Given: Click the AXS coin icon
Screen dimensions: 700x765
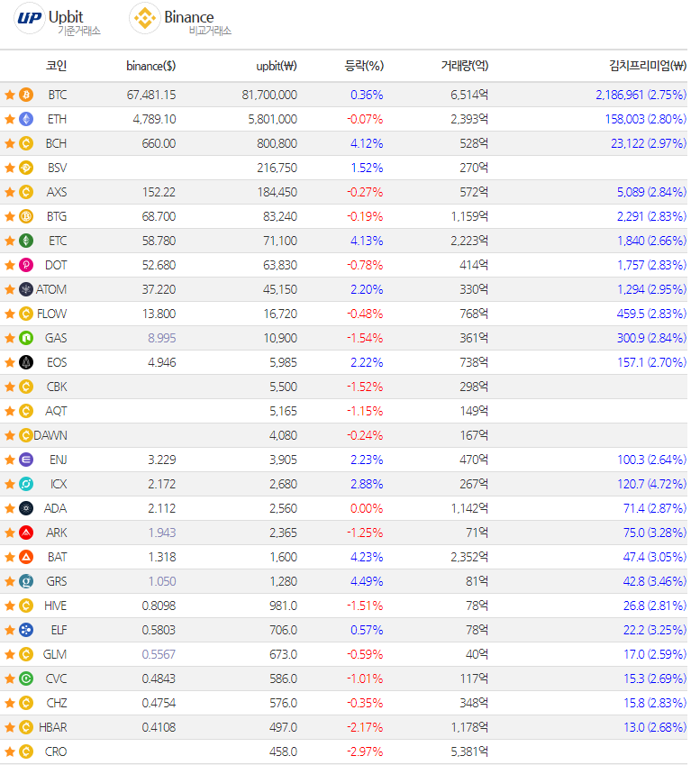Looking at the screenshot, I should pos(26,192).
